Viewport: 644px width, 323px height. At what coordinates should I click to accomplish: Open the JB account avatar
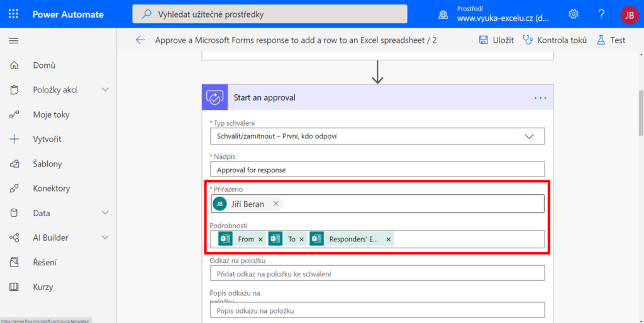[629, 14]
